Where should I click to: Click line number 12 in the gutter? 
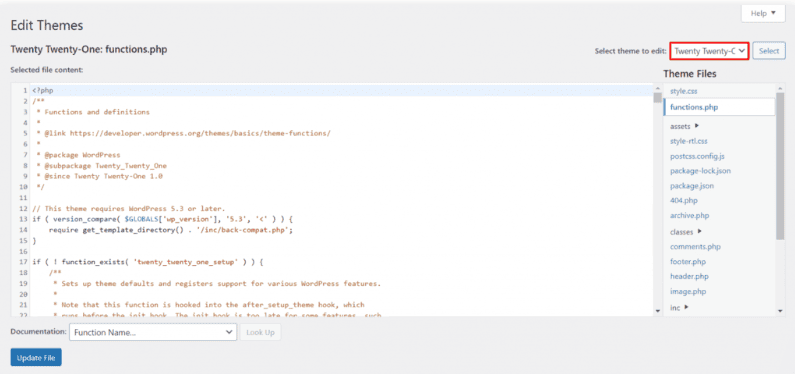(22, 208)
